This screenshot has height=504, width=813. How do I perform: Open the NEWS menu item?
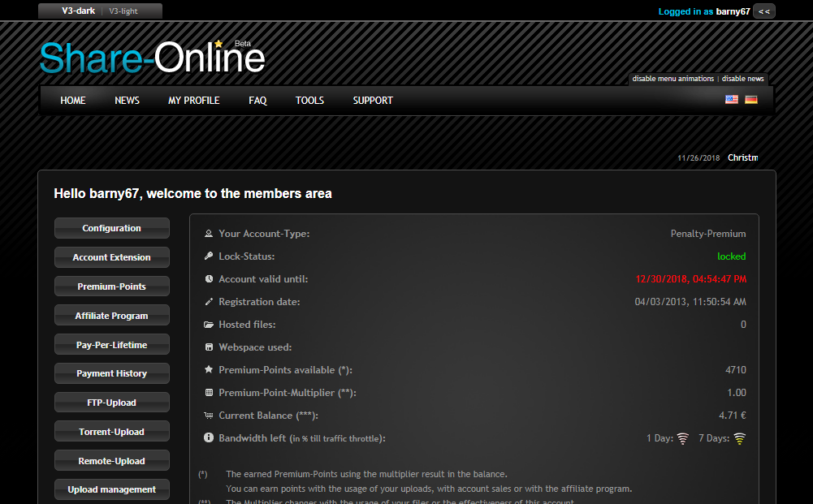tap(127, 101)
